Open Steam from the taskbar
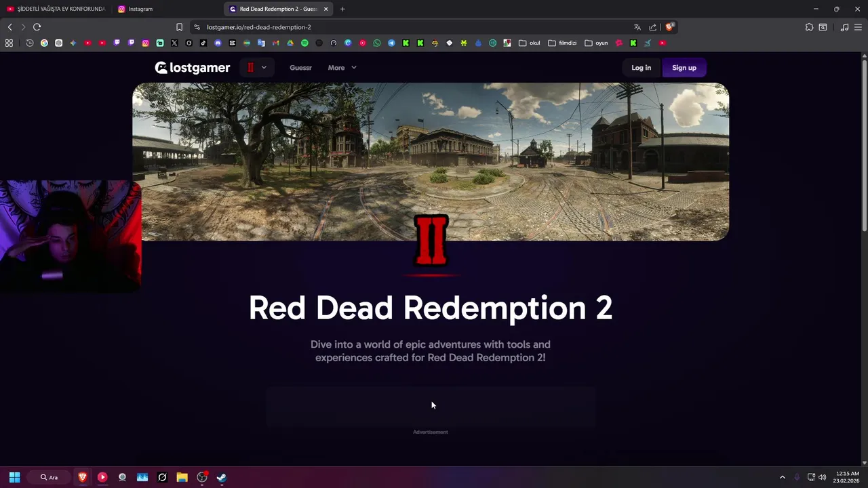This screenshot has width=868, height=488. coord(221,477)
